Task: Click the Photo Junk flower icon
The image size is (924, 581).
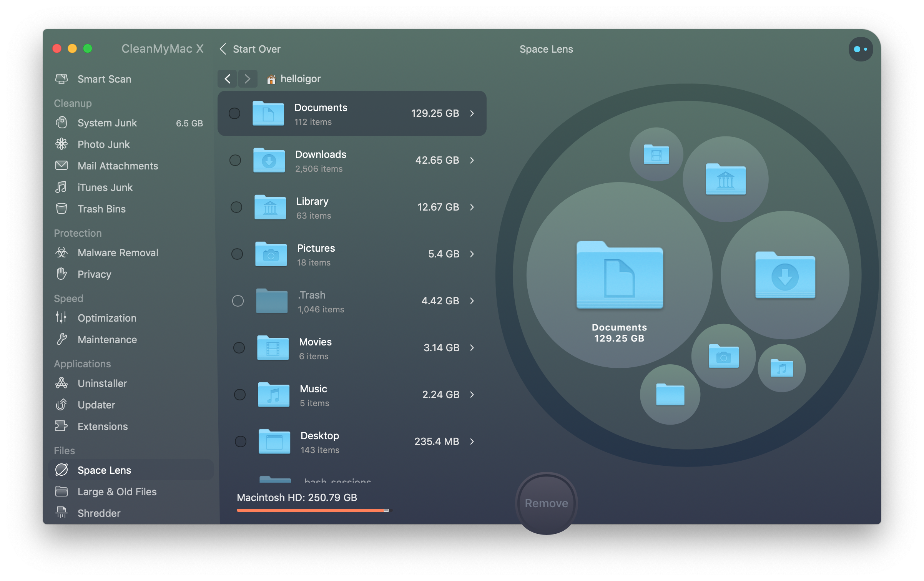Action: coord(61,144)
